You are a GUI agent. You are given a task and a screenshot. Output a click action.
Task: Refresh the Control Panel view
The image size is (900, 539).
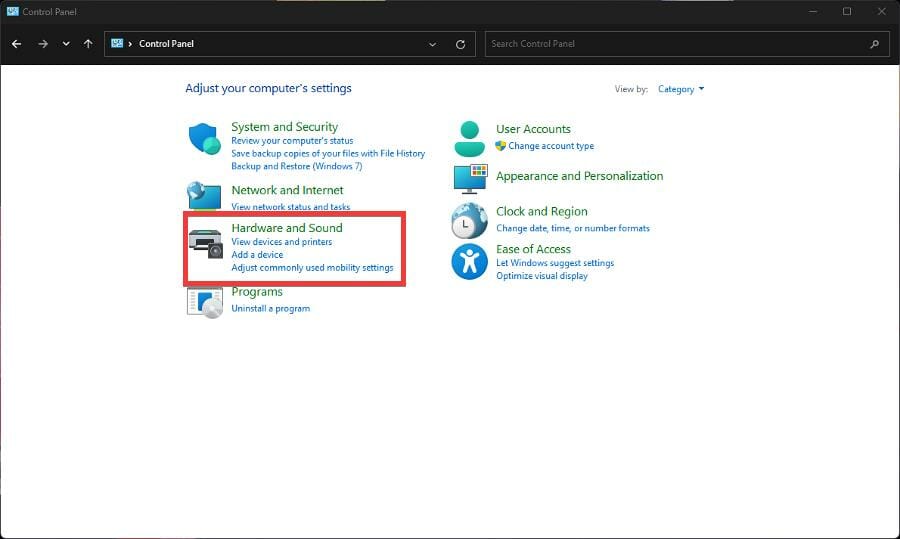click(x=460, y=44)
